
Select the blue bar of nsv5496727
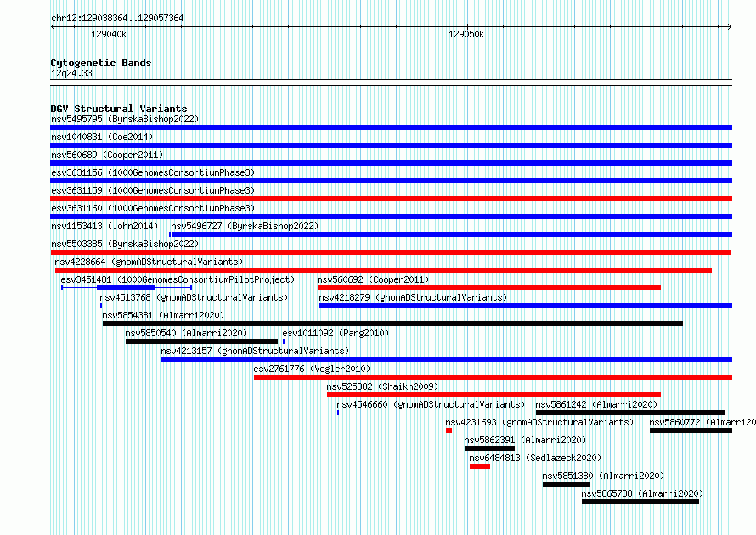click(452, 234)
